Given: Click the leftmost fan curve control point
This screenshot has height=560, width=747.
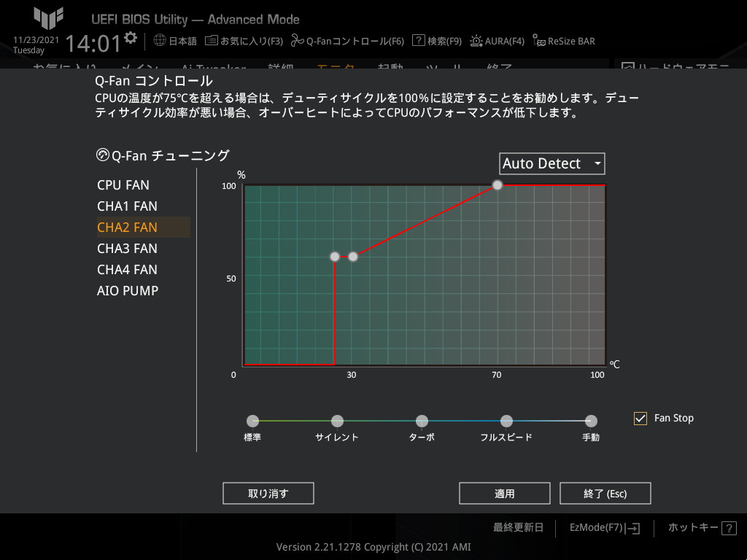Looking at the screenshot, I should click(x=335, y=257).
